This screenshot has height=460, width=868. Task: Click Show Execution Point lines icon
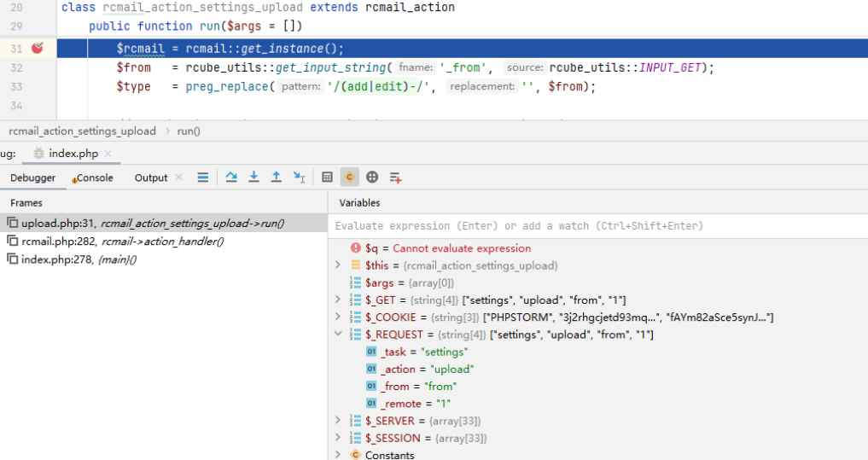point(203,178)
